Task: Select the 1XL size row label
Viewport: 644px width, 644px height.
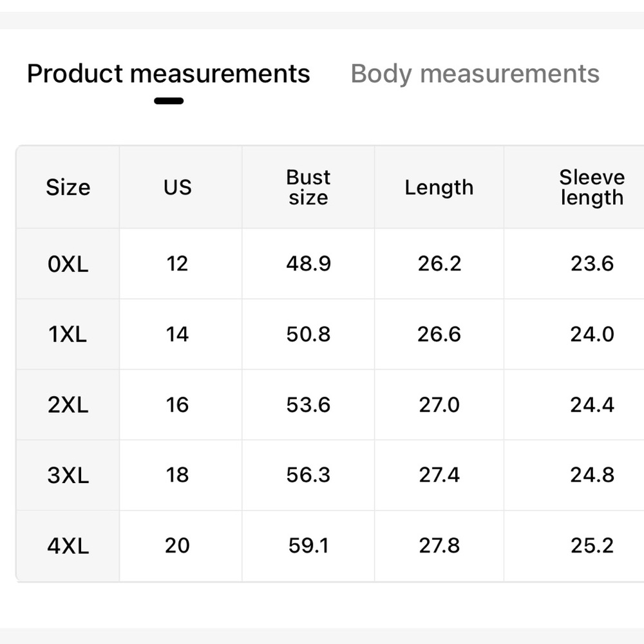Action: (68, 334)
